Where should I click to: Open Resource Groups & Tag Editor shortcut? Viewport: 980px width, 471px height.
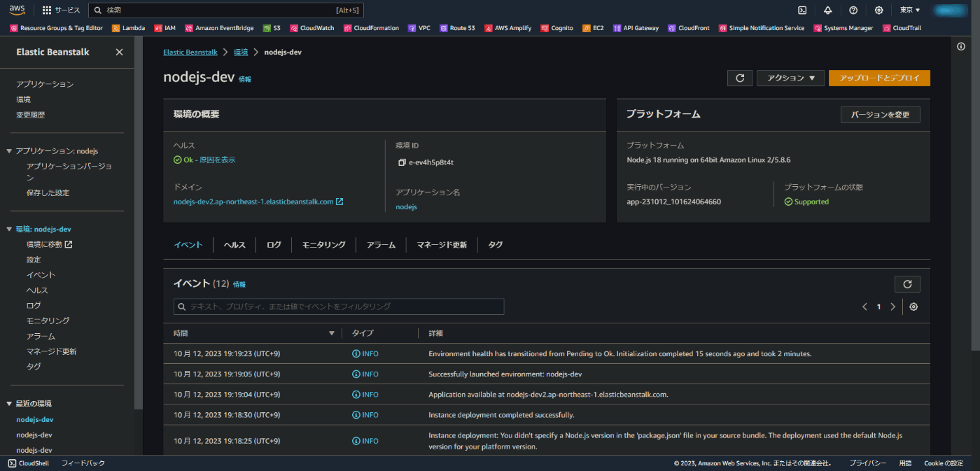tap(56, 28)
